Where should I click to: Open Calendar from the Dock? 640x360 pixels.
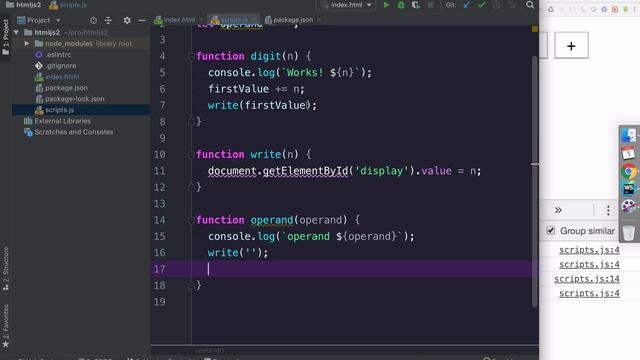click(629, 153)
